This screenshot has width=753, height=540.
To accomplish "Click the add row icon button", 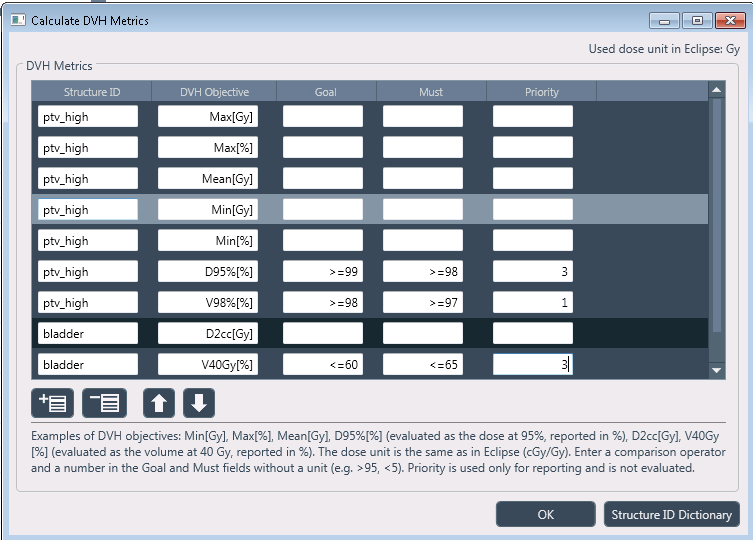I will pyautogui.click(x=53, y=403).
